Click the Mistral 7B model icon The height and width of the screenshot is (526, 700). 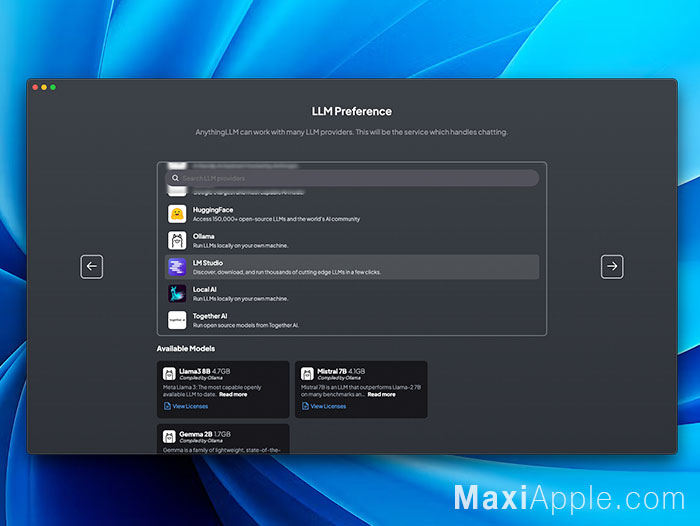[x=307, y=373]
